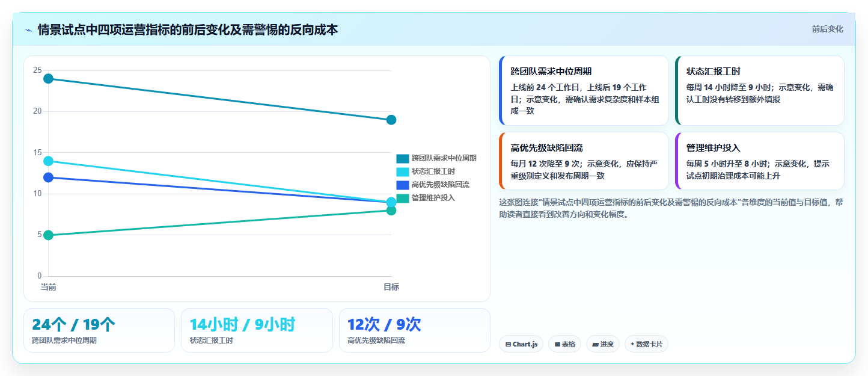Click the page title heading
Screen dimensions: 868x376
188,29
